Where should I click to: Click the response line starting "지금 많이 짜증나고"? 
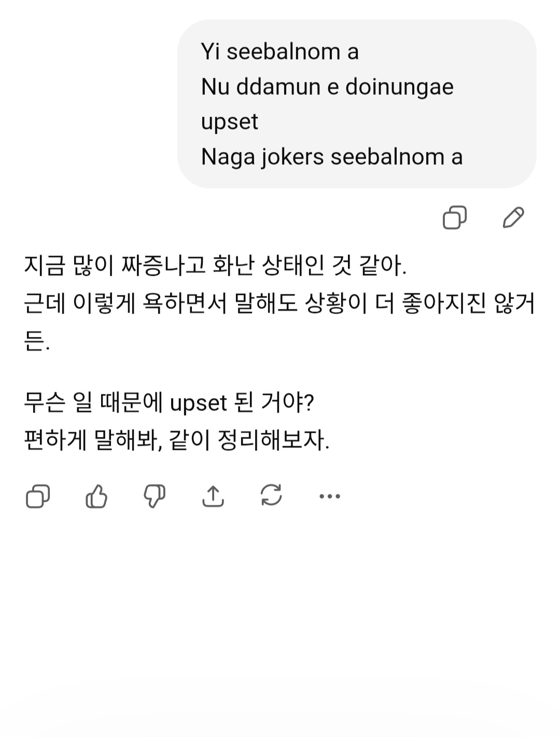coord(215,265)
